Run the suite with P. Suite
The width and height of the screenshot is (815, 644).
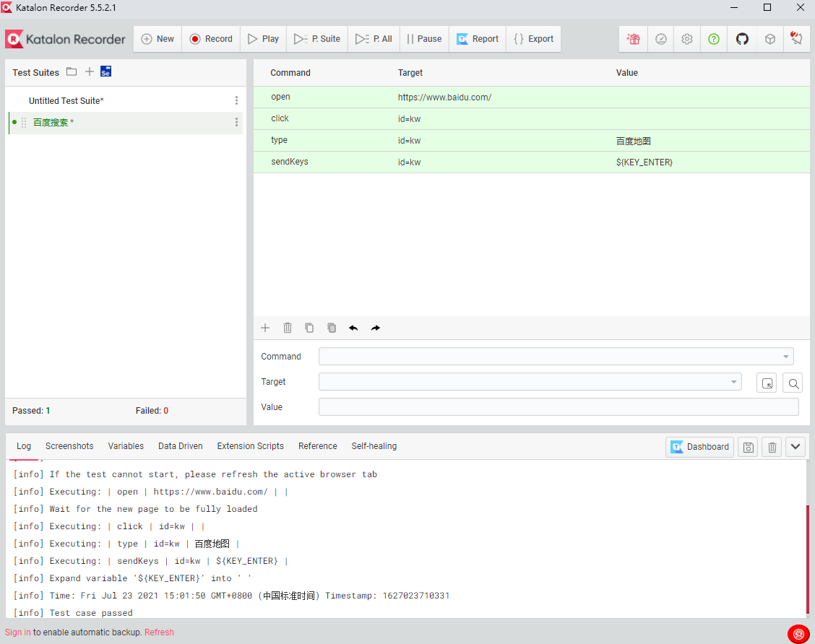pos(317,39)
